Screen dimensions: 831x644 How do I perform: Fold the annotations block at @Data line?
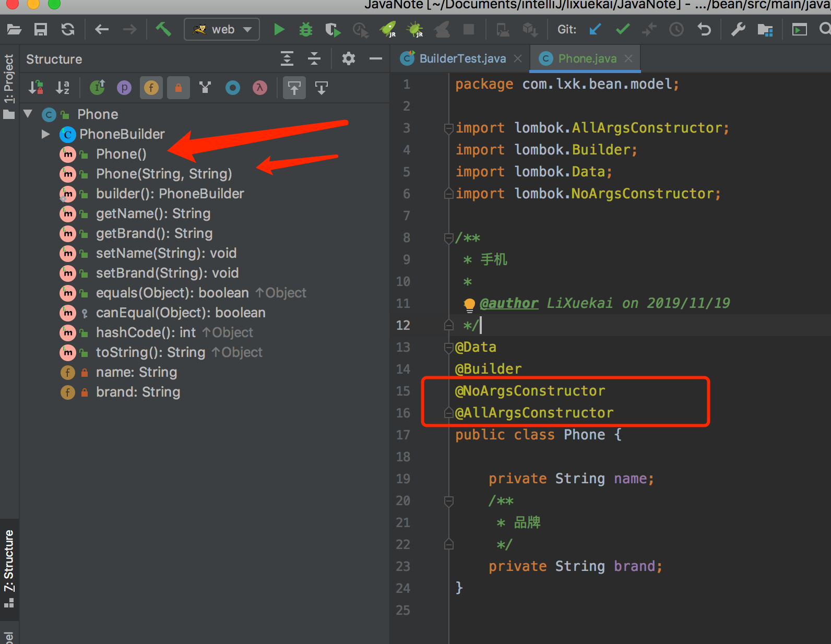(x=448, y=348)
